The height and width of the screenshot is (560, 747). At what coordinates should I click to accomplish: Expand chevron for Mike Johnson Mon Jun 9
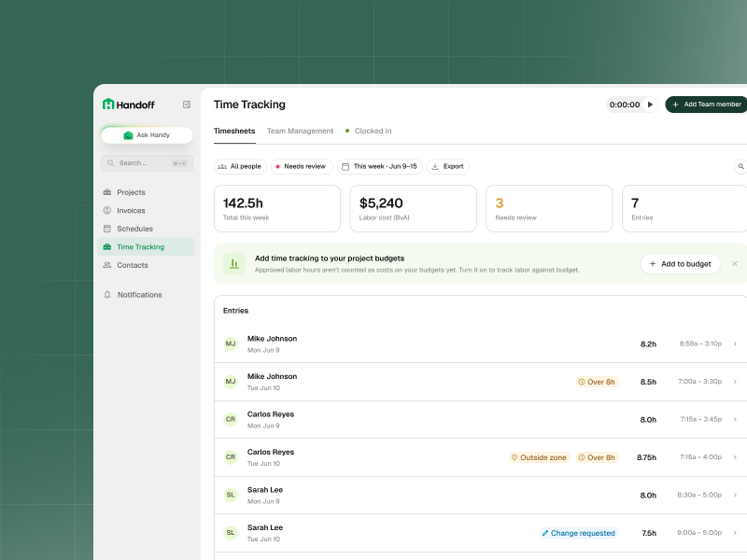point(735,343)
